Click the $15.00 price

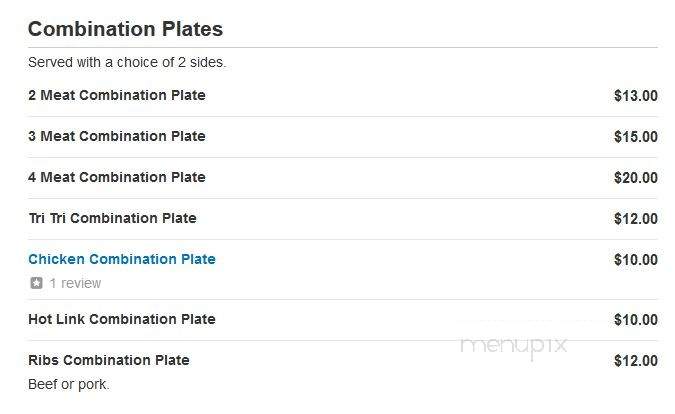pos(636,136)
